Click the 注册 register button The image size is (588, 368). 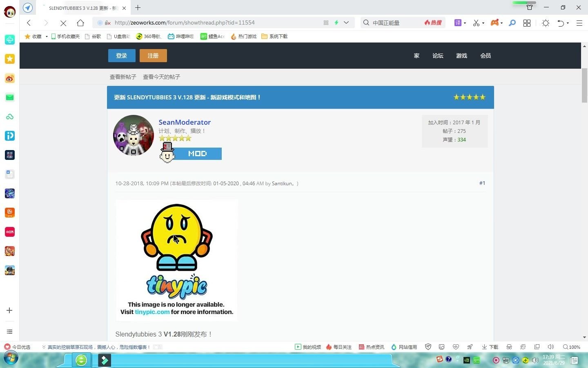(x=153, y=56)
